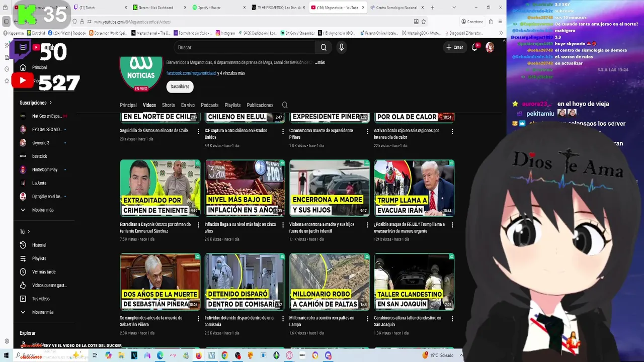Click the Crear plus button
644x362 pixels.
[455, 47]
